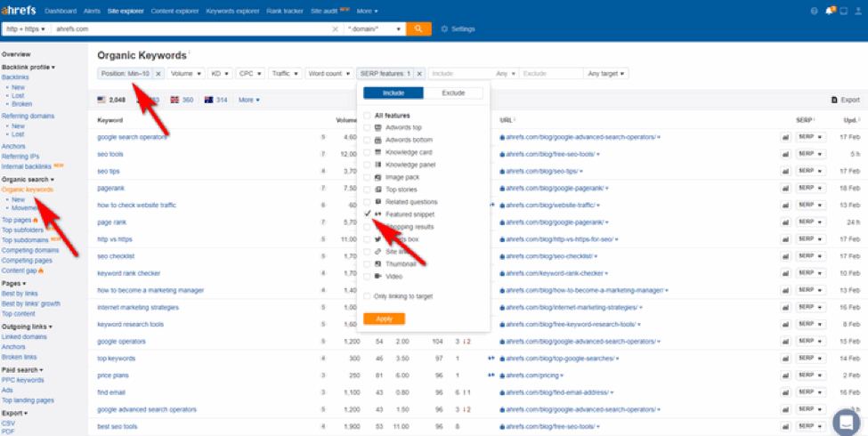
Task: Open the Dashboard nav item
Action: [x=61, y=11]
